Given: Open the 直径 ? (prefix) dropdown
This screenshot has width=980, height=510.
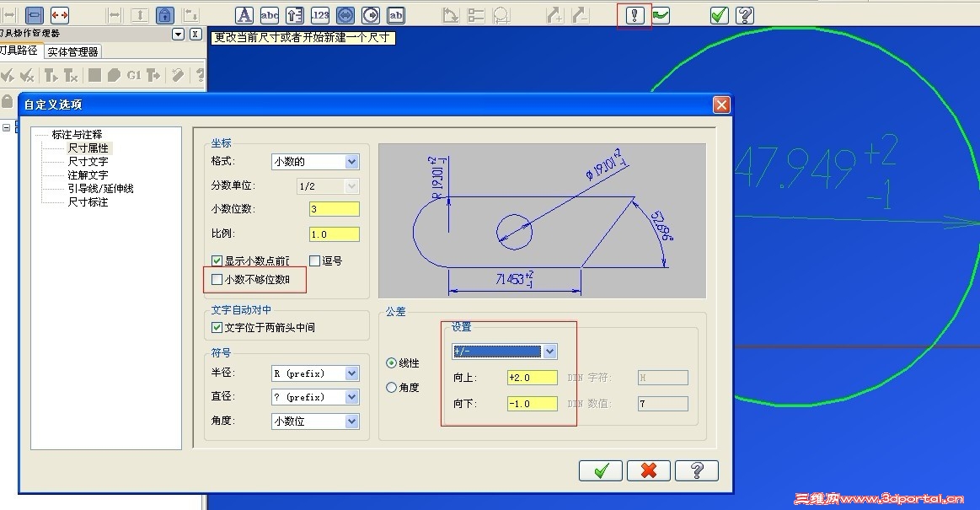Looking at the screenshot, I should click(x=316, y=397).
